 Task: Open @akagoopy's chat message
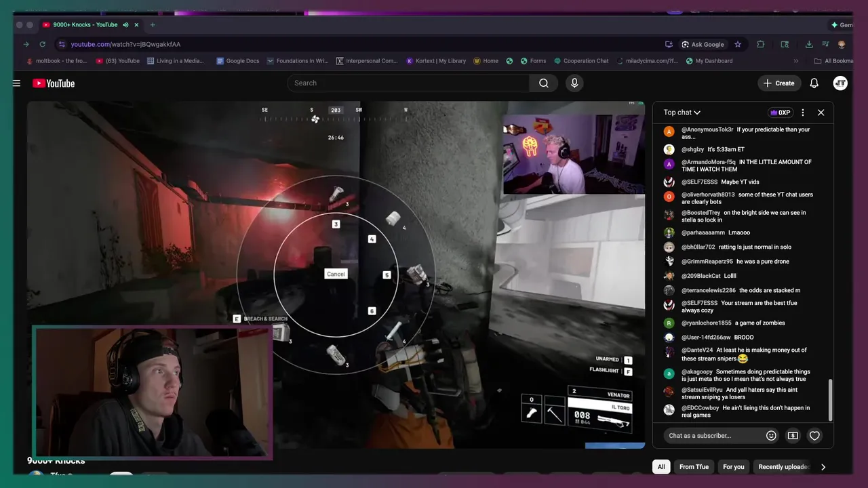pos(744,375)
